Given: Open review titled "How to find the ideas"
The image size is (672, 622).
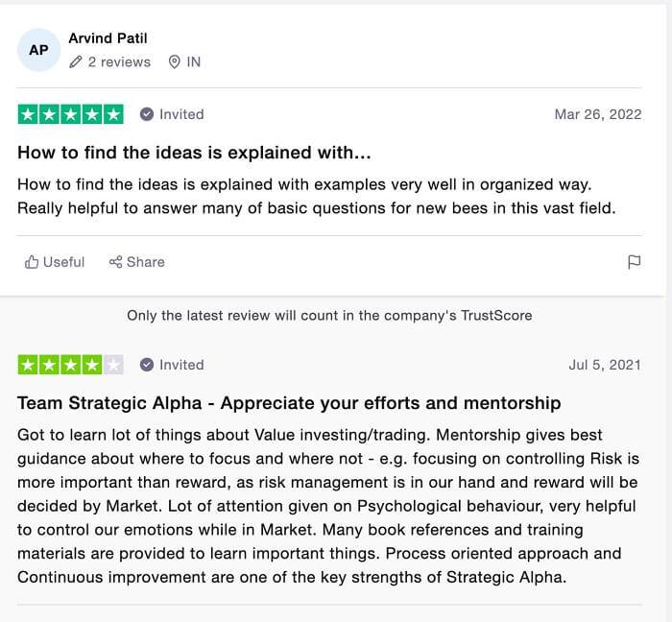Looking at the screenshot, I should click(x=194, y=153).
